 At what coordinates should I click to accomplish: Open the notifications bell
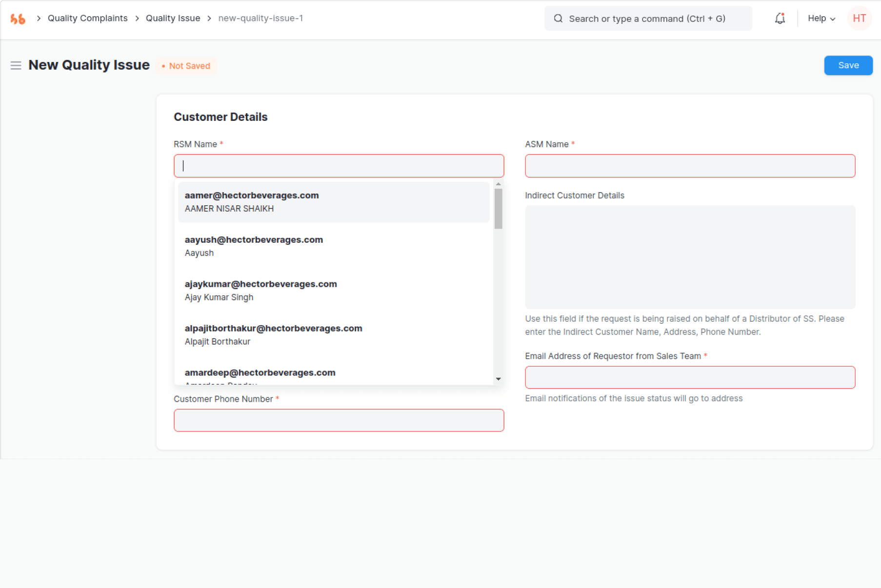click(780, 19)
